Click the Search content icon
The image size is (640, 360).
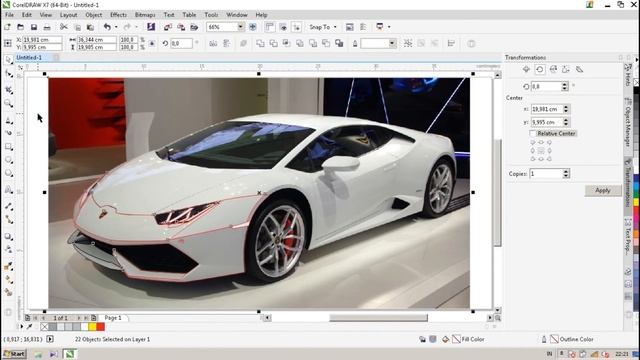[151, 27]
